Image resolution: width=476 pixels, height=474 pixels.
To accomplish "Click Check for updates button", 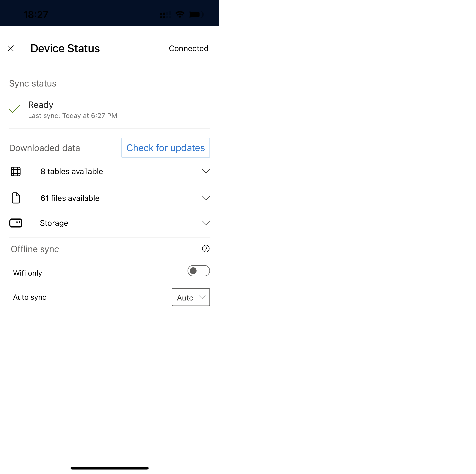I will pyautogui.click(x=165, y=148).
